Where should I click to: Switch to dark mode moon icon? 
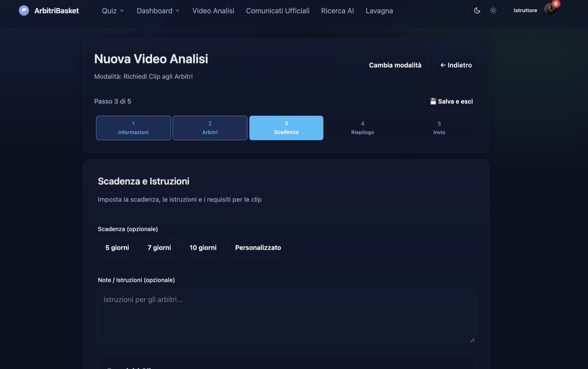[x=477, y=10]
